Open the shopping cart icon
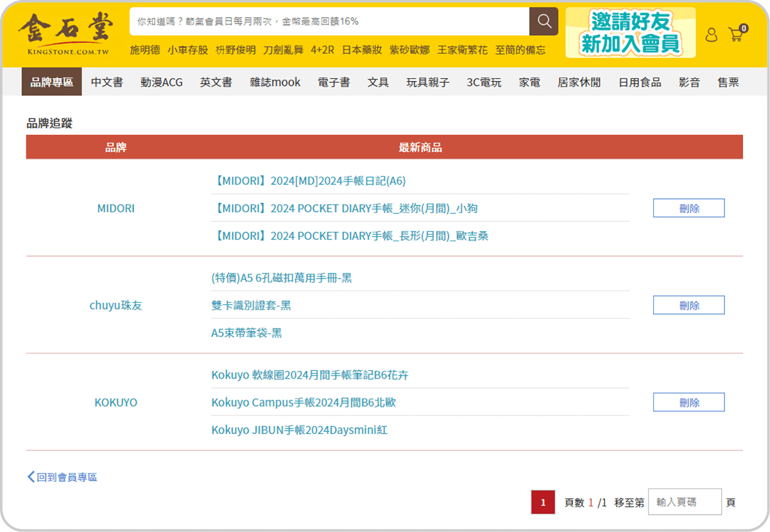Screen dimensions: 770x532 (736, 35)
